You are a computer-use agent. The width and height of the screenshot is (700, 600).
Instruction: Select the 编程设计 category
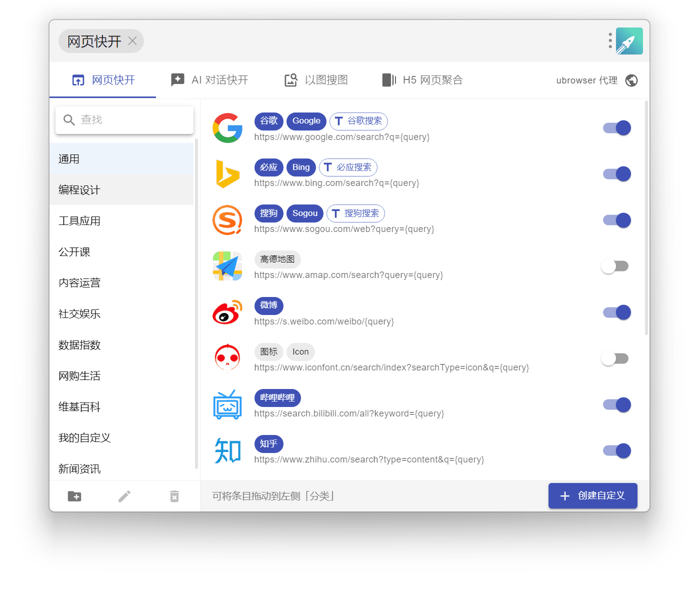[121, 190]
